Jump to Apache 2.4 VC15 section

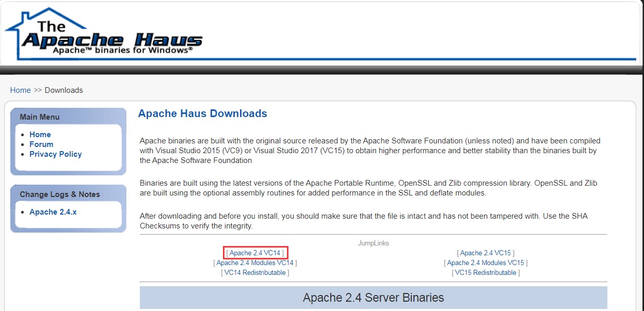(x=486, y=253)
